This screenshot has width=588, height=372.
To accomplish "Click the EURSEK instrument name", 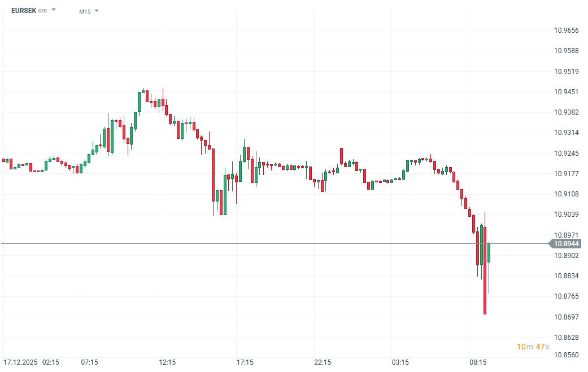I will pyautogui.click(x=24, y=11).
